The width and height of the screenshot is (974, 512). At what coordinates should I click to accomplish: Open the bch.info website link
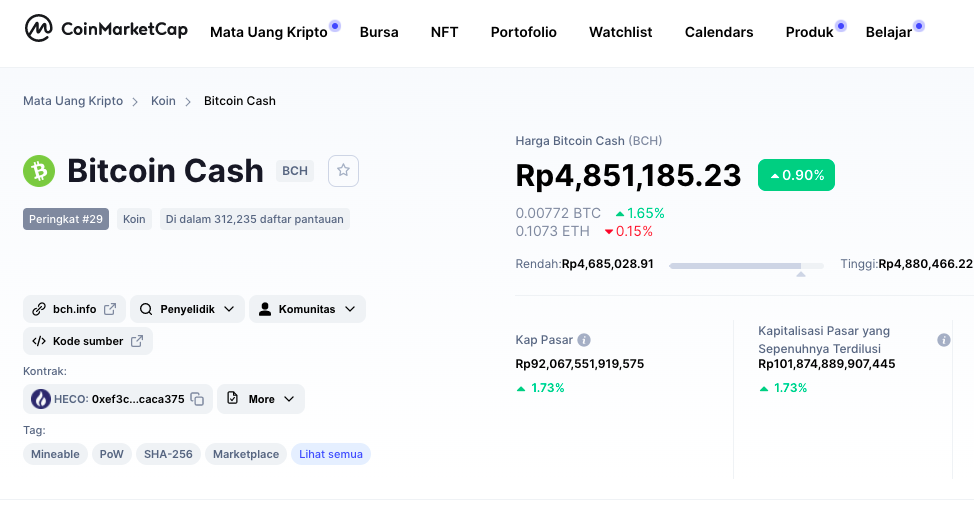(75, 309)
